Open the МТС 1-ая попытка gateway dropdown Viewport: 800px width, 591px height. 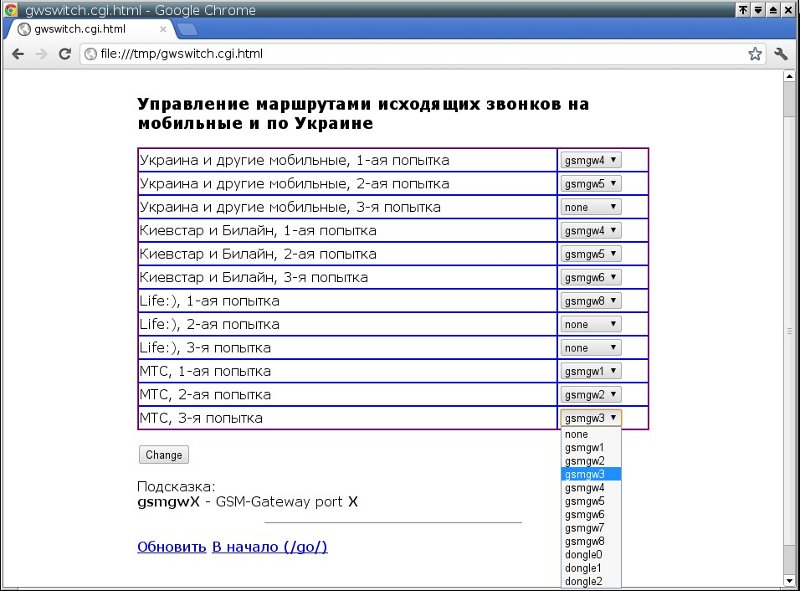(591, 371)
